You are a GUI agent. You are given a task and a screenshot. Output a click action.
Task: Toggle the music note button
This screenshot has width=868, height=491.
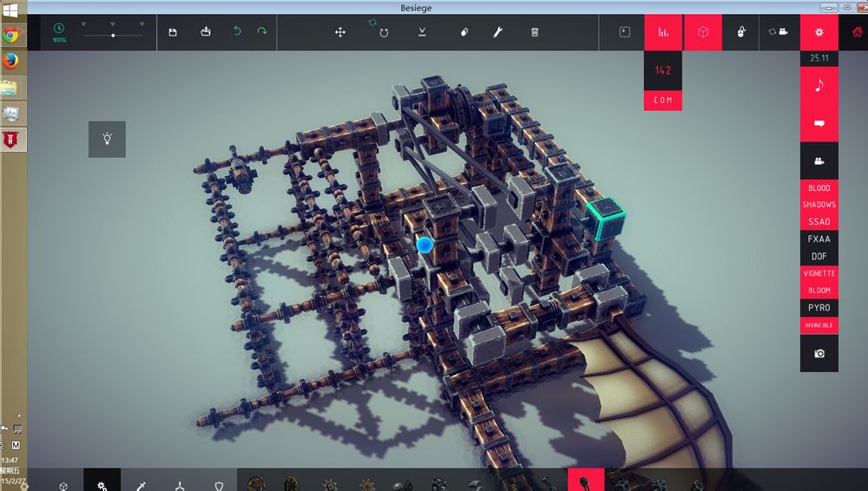pos(819,85)
